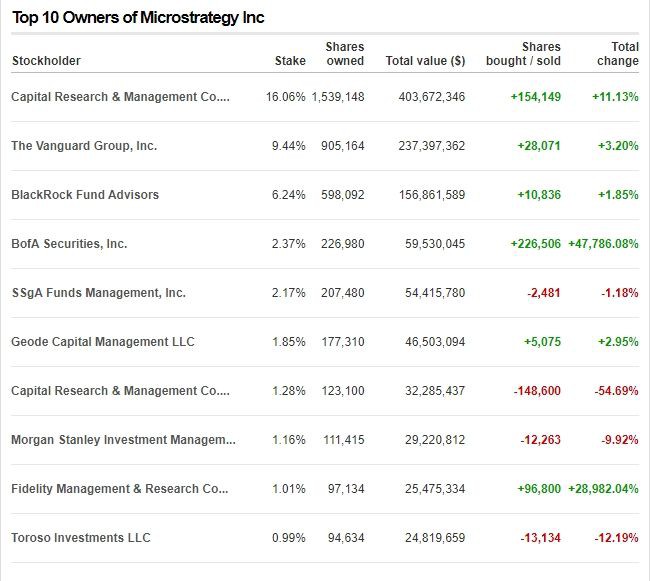Click the Morgan Stanley Investment Management row name
The image size is (650, 581).
click(x=123, y=440)
